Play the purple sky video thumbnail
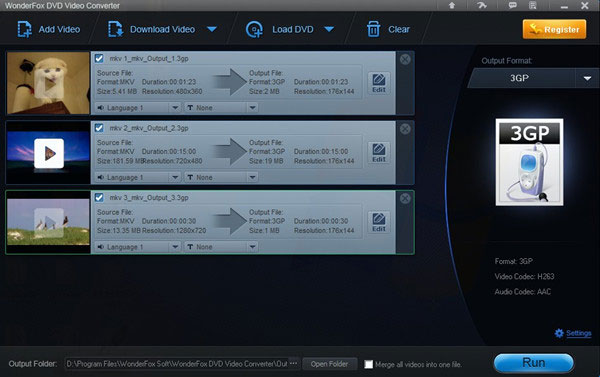 click(48, 153)
